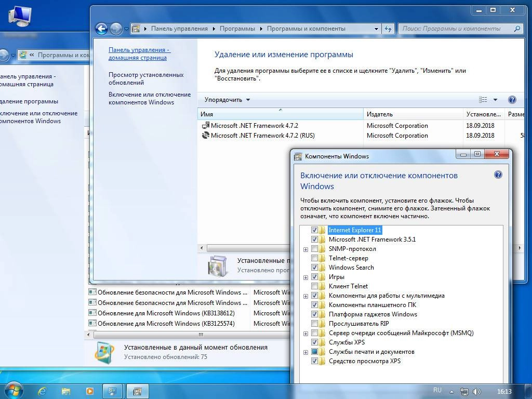The height and width of the screenshot is (399, 532).
Task: Click the control panel icon in the address bar
Action: coord(136,29)
